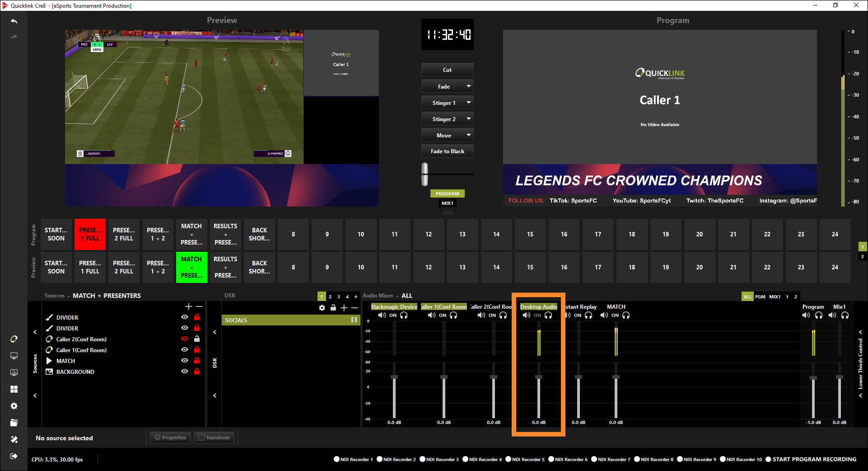Monitor Program output with headphones icon

819,316
